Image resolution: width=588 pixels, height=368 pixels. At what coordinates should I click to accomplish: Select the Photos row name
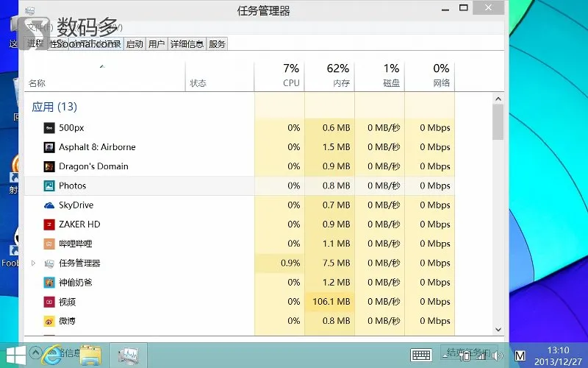[72, 186]
